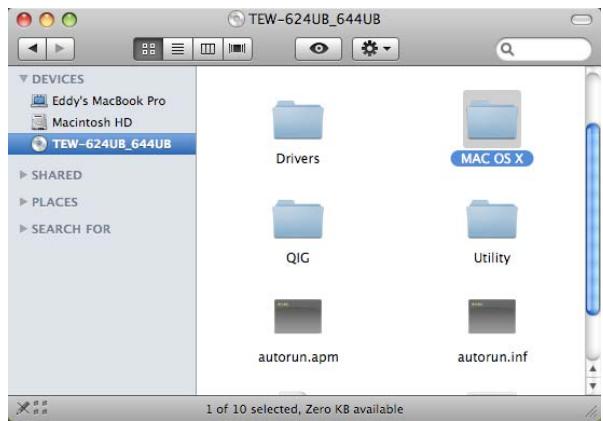The height and width of the screenshot is (421, 603).
Task: Click the CD disc icon in sidebar
Action: [x=39, y=144]
